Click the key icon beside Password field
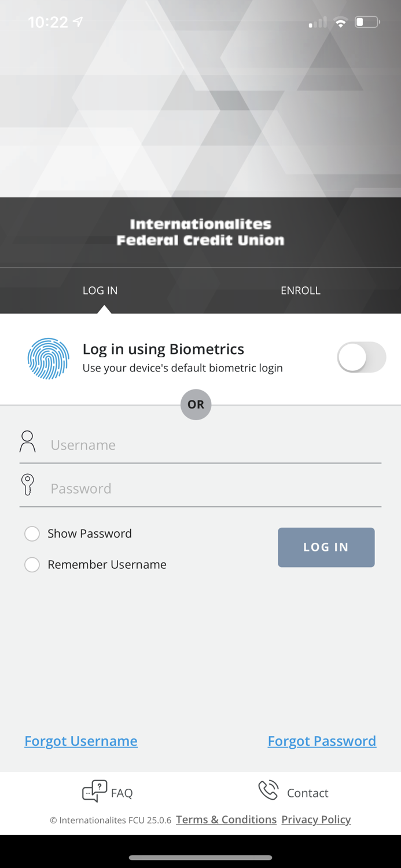 pos(27,485)
